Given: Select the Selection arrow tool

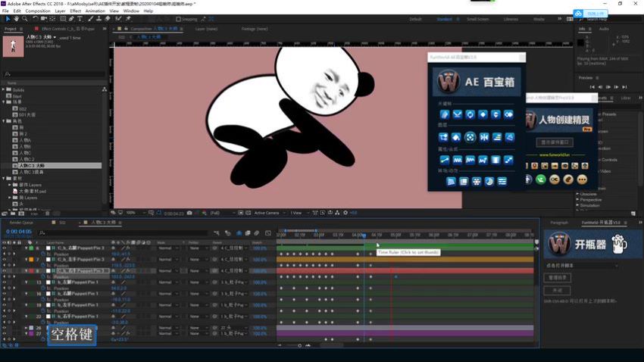Looking at the screenshot, I should [8, 19].
